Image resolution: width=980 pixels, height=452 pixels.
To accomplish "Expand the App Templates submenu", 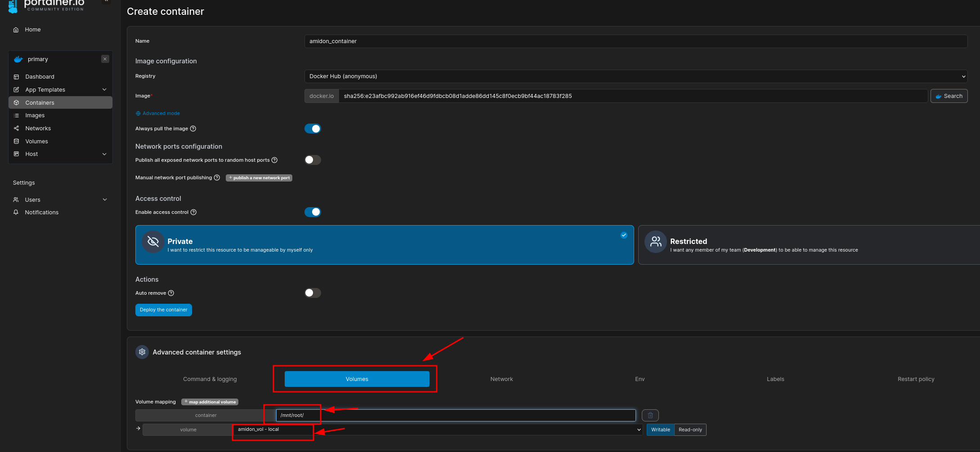I will click(x=104, y=89).
